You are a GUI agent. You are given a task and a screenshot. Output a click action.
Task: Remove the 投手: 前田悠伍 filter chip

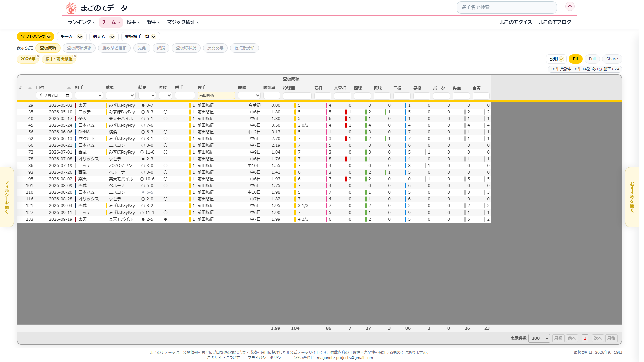point(75,56)
